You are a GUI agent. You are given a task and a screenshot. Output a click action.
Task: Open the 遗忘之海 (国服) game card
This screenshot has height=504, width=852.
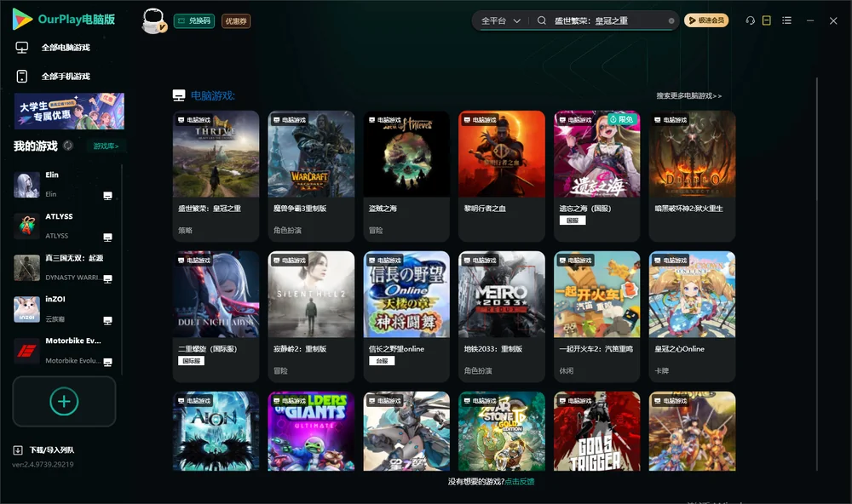pos(596,176)
